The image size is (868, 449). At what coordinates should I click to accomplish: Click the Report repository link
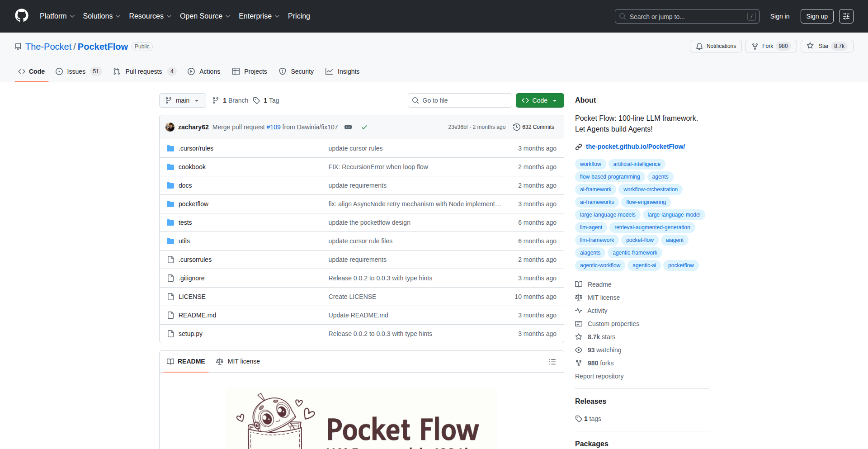point(599,376)
